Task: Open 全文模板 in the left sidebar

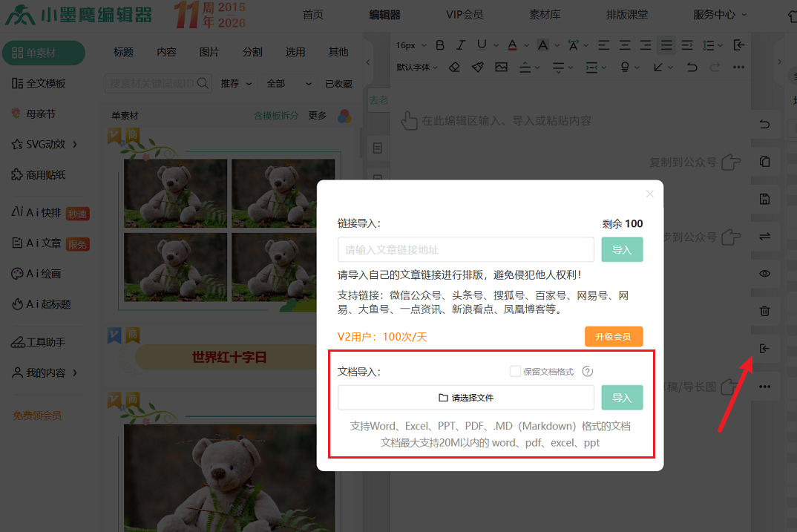Action: coord(39,83)
